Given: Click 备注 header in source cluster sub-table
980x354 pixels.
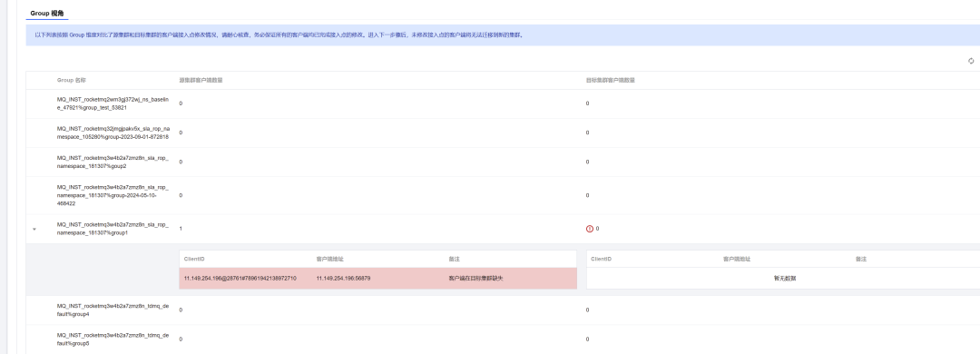Looking at the screenshot, I should 455,259.
